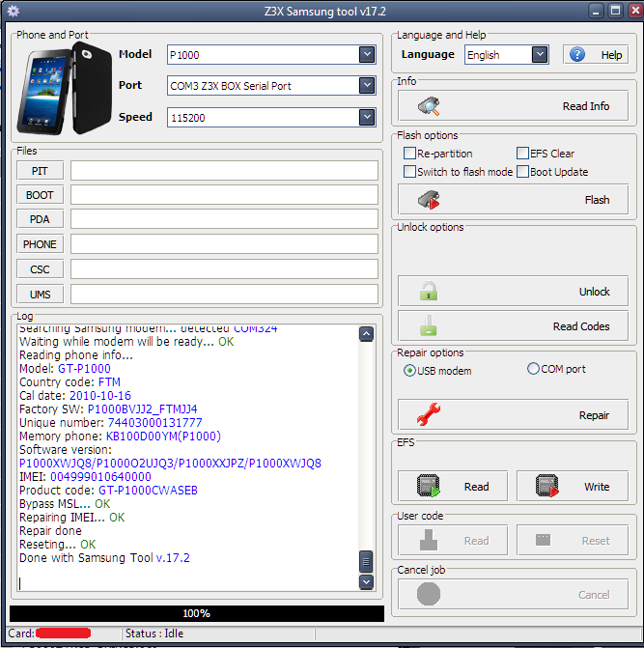The image size is (644, 648).
Task: Select the USB modem radio button
Action: (x=409, y=371)
